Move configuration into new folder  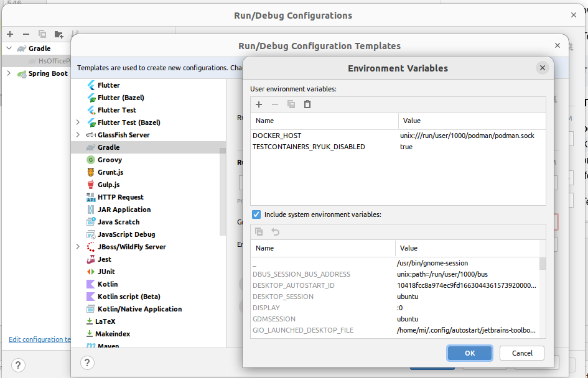pyautogui.click(x=58, y=34)
